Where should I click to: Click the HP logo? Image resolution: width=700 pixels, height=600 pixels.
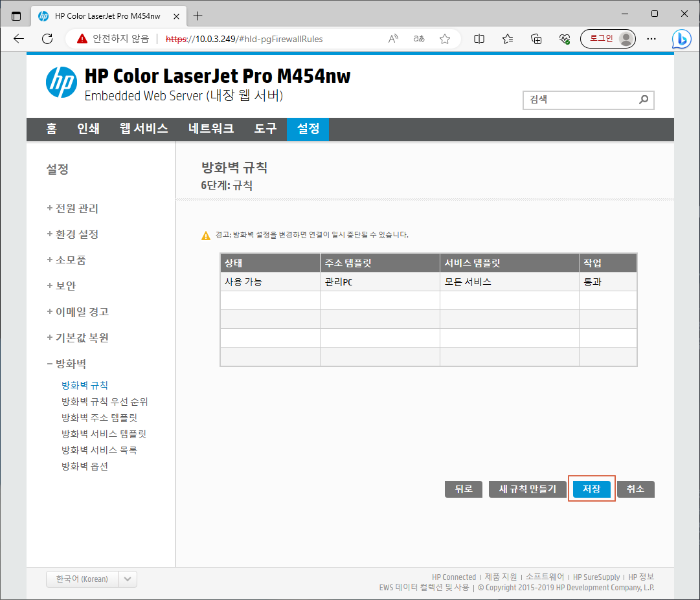(61, 82)
